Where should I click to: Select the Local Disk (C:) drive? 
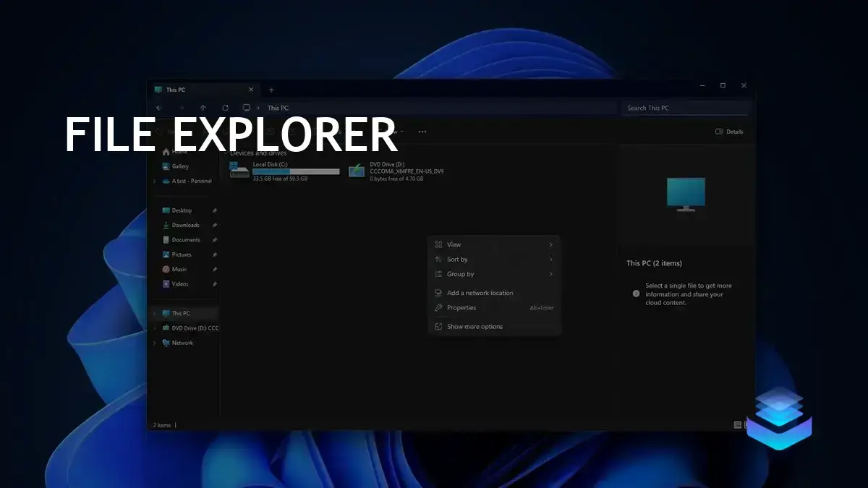(284, 171)
